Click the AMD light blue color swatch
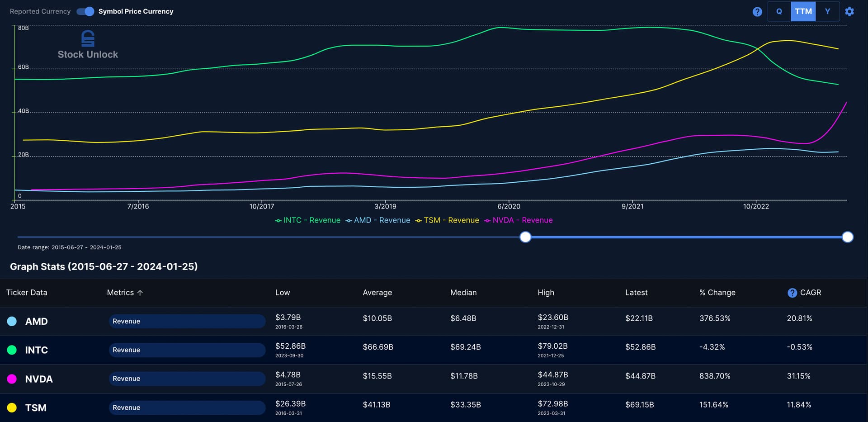868x422 pixels. (x=12, y=321)
